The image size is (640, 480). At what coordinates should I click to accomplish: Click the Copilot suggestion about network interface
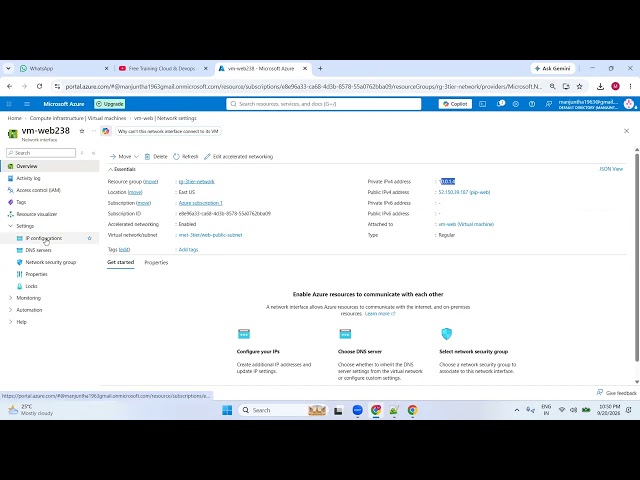pyautogui.click(x=168, y=131)
